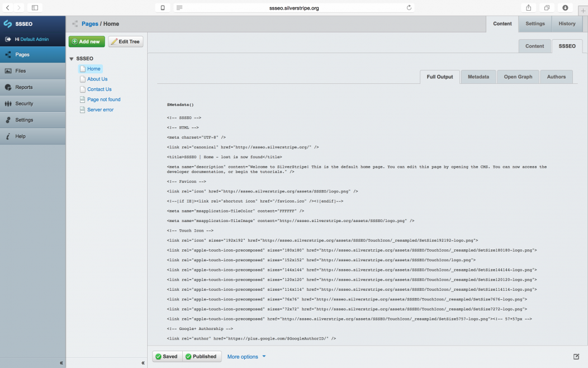Screen dimensions: 588x368
Task: Open the Authors tab
Action: (x=556, y=77)
